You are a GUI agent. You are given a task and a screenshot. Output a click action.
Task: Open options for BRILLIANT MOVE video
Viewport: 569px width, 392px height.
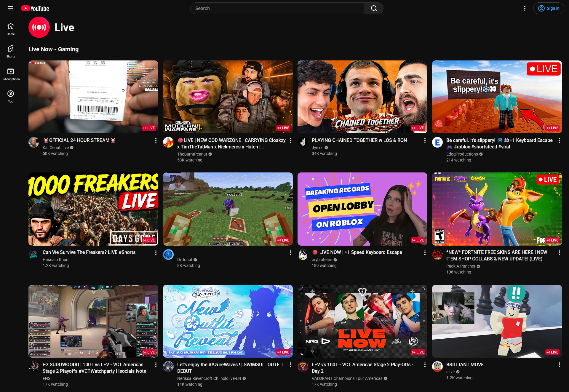[560, 365]
